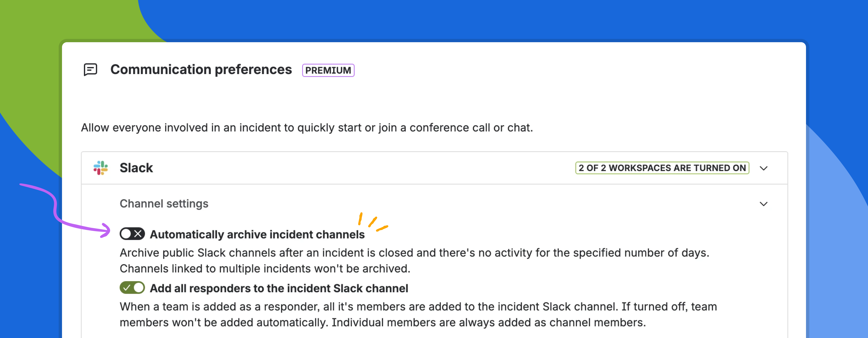Enable Automatically archive incident channels toggle
The image size is (868, 338).
tap(132, 234)
